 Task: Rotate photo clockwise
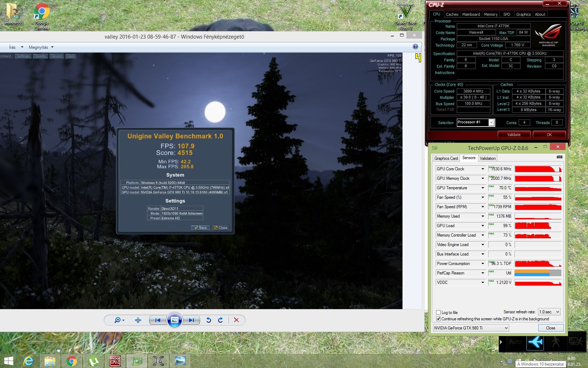point(220,320)
